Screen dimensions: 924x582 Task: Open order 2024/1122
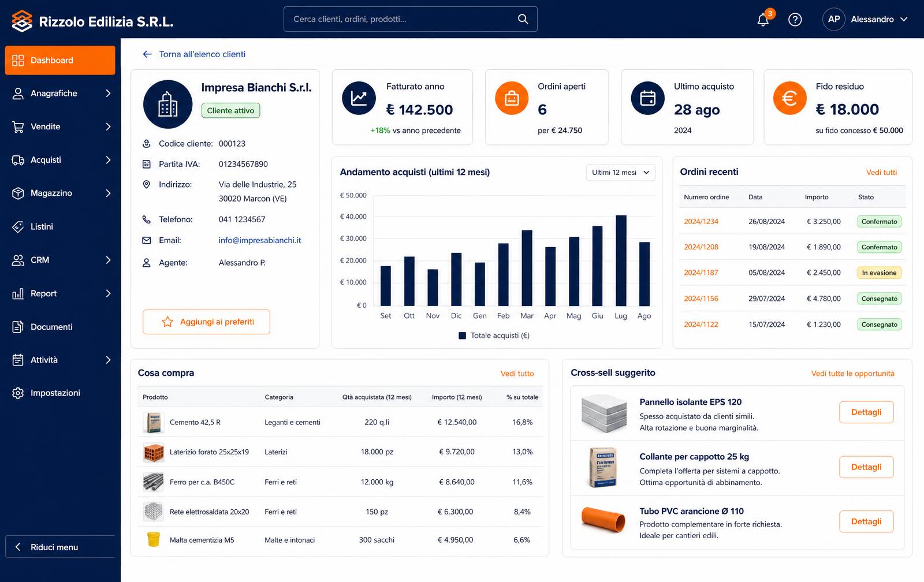tap(701, 324)
